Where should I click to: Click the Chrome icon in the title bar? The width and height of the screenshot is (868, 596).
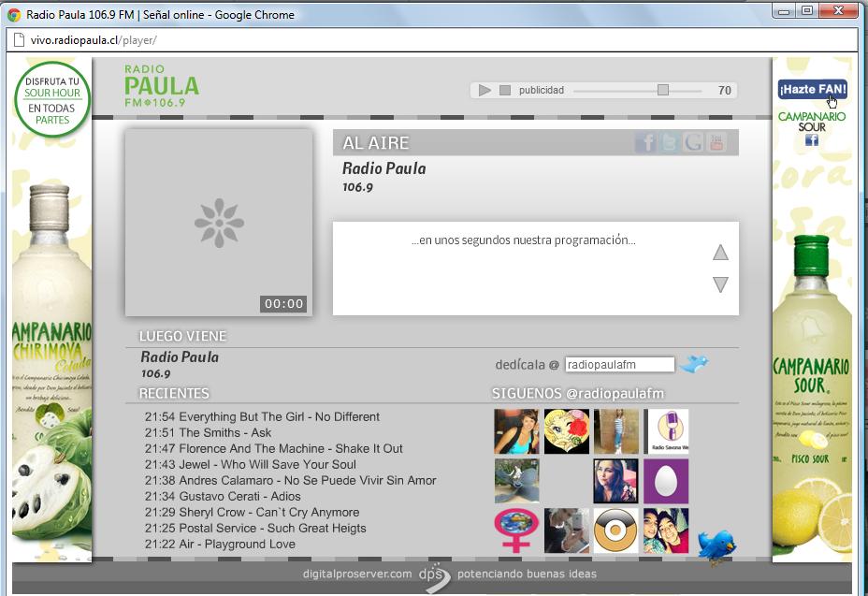coord(14,15)
